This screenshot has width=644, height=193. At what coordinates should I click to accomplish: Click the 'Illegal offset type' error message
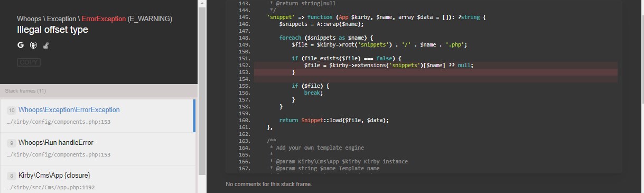52,30
